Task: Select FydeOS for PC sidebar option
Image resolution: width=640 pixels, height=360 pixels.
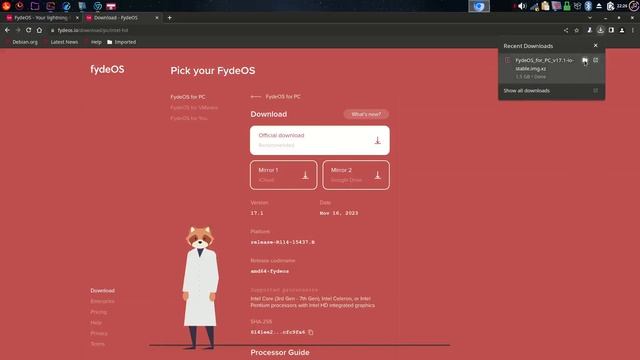Action: 188,97
